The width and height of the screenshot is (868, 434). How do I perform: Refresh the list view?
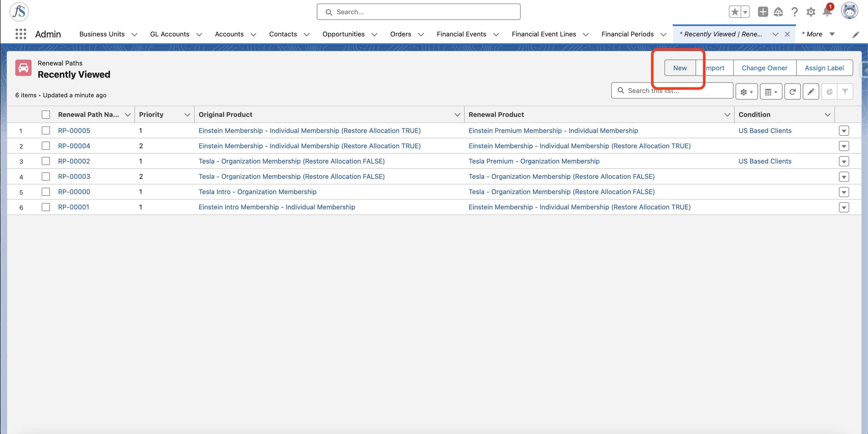tap(793, 92)
